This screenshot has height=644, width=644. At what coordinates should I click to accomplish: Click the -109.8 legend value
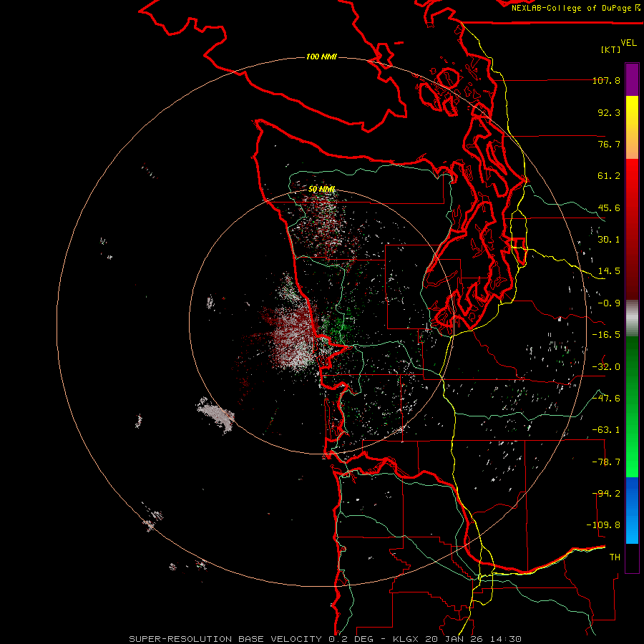603,525
